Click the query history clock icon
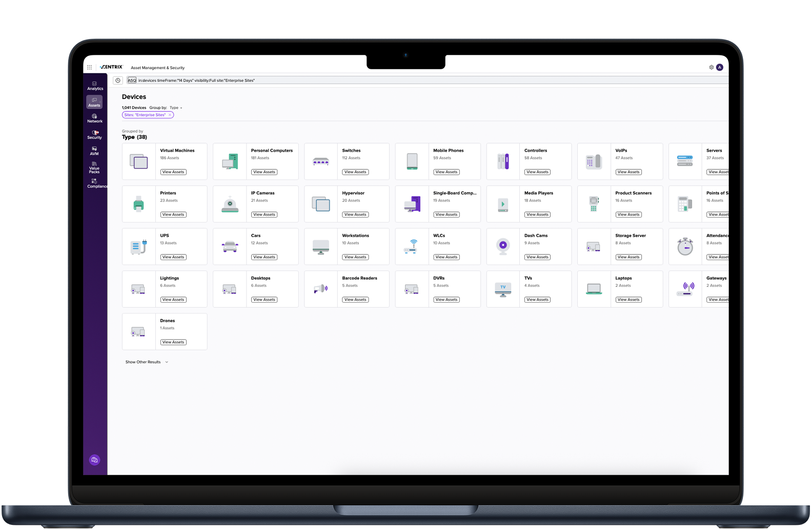 pyautogui.click(x=118, y=81)
